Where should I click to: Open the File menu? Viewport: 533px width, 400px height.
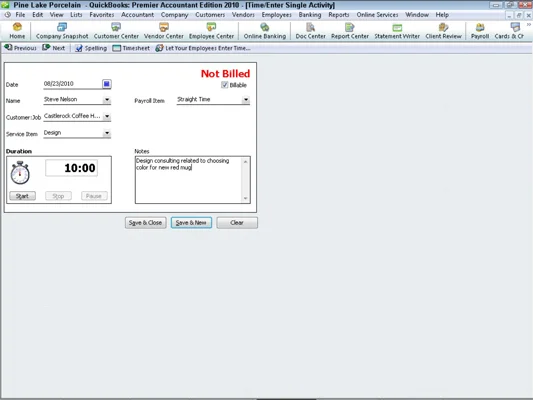[20, 15]
